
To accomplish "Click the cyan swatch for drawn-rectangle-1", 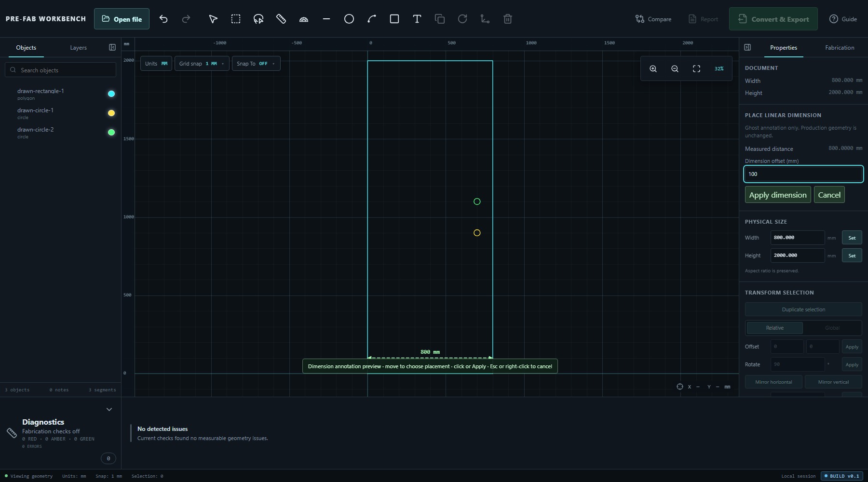I will (x=111, y=94).
